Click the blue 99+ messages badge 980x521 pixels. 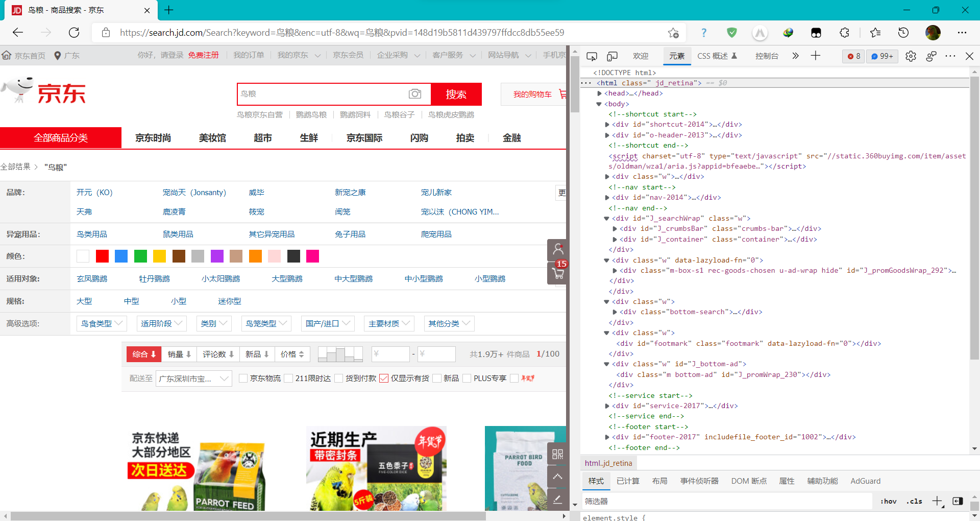point(882,56)
